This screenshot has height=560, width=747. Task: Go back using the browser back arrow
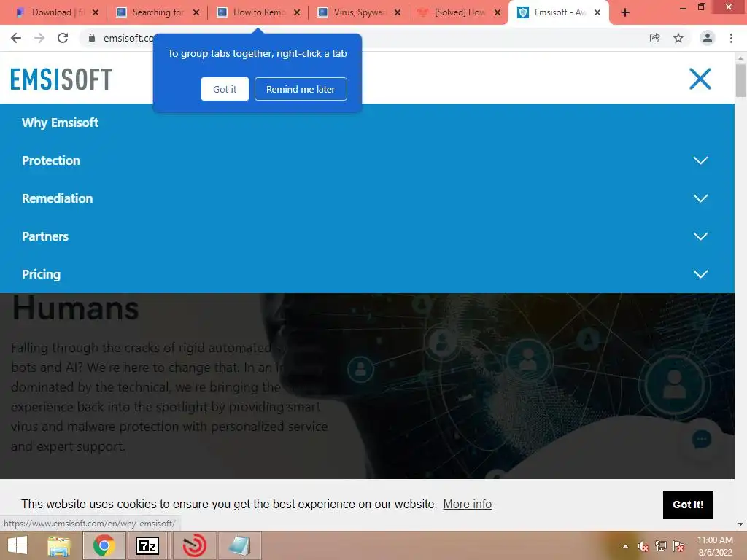16,38
